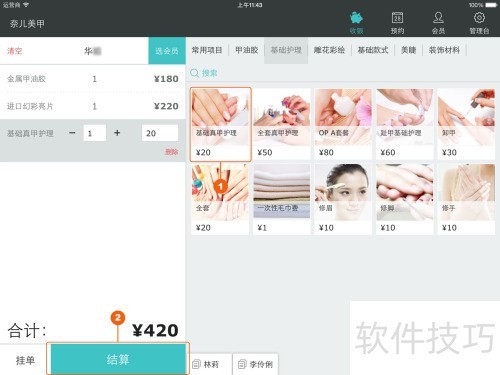This screenshot has width=500, height=375.
Task: Click the Wi-Fi icon in the status bar
Action: (26, 5)
